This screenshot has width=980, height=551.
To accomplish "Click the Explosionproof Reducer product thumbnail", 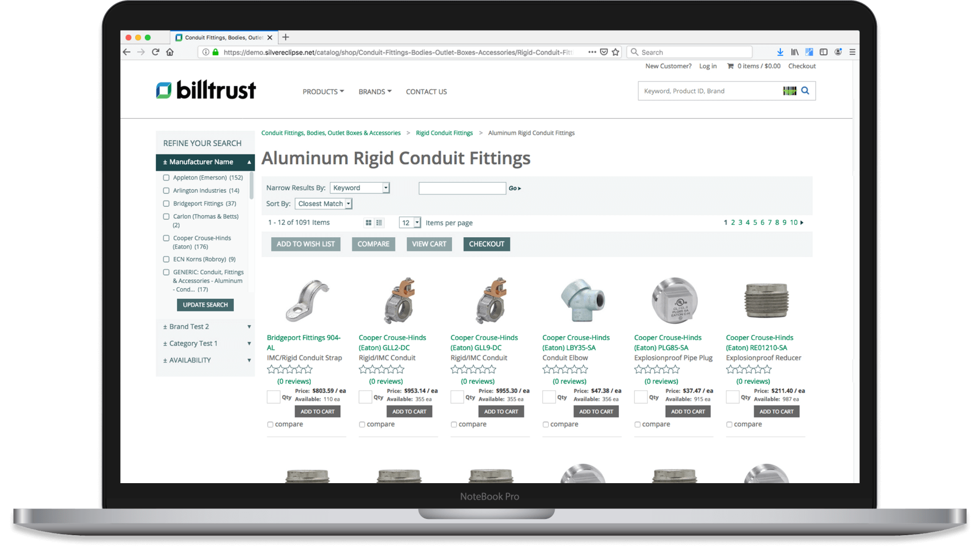I will (766, 300).
